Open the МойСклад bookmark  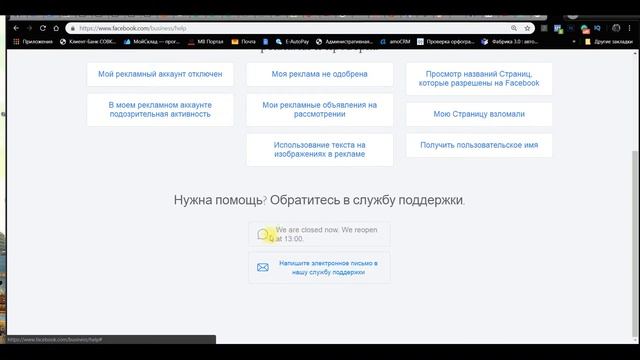pos(152,42)
